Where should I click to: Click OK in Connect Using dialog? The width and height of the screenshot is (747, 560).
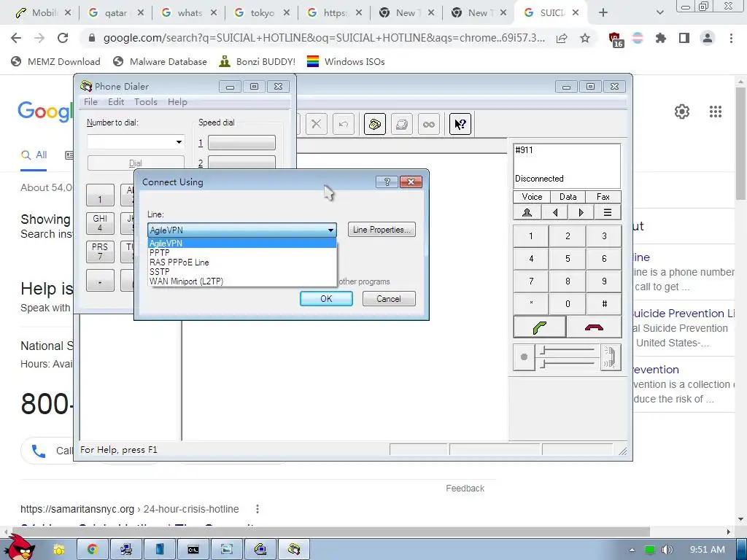point(326,298)
